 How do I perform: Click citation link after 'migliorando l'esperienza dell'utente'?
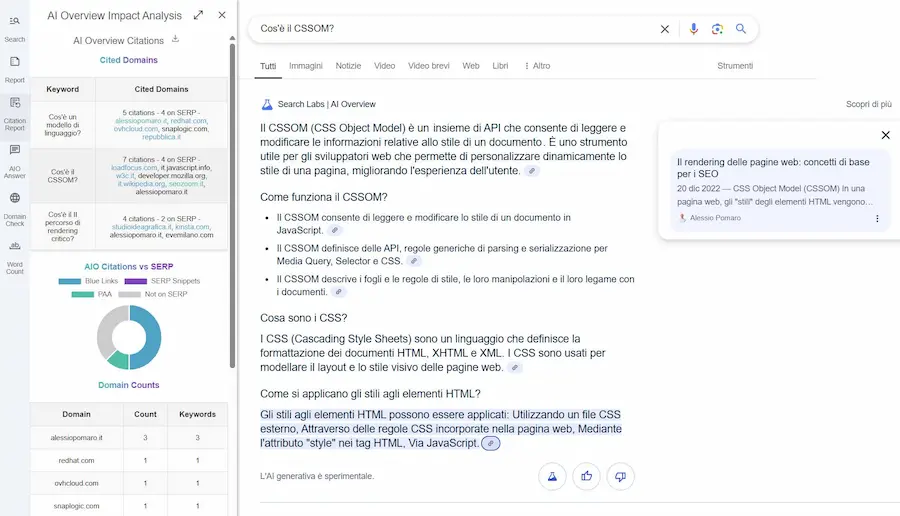coord(533,171)
